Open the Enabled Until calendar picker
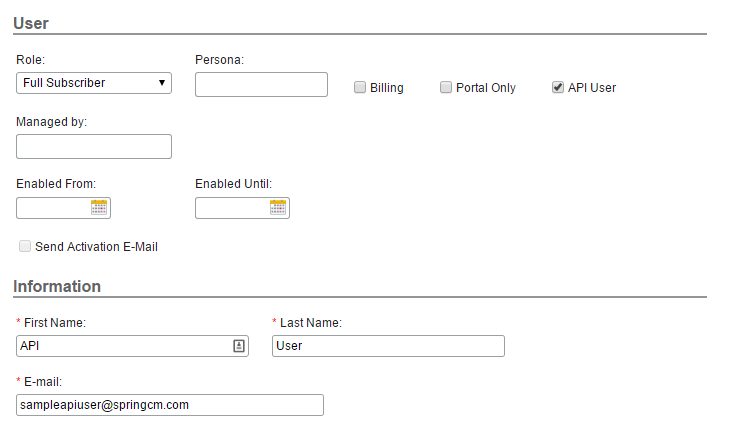The width and height of the screenshot is (733, 428). coord(278,207)
